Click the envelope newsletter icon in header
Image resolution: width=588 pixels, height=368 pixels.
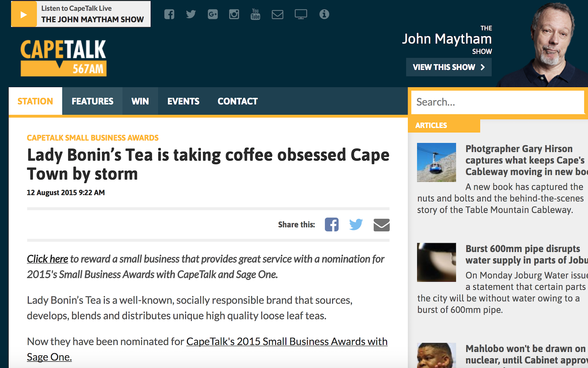click(x=277, y=14)
